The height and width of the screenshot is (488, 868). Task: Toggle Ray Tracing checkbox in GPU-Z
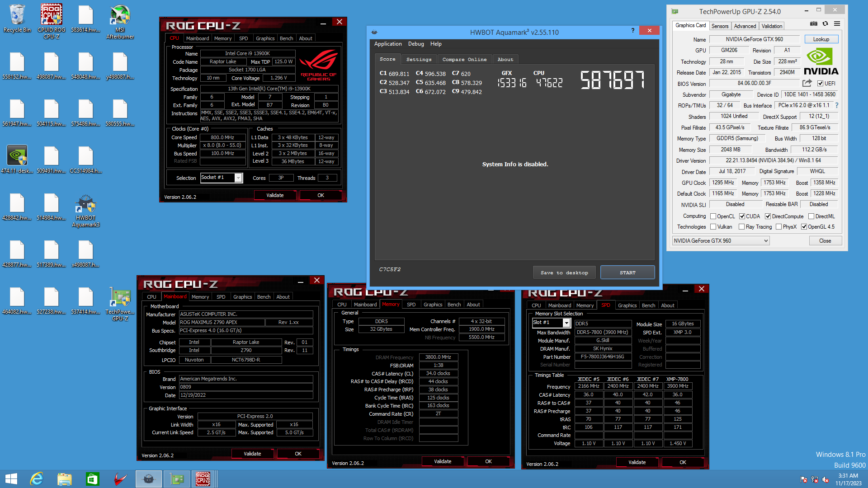pyautogui.click(x=741, y=227)
